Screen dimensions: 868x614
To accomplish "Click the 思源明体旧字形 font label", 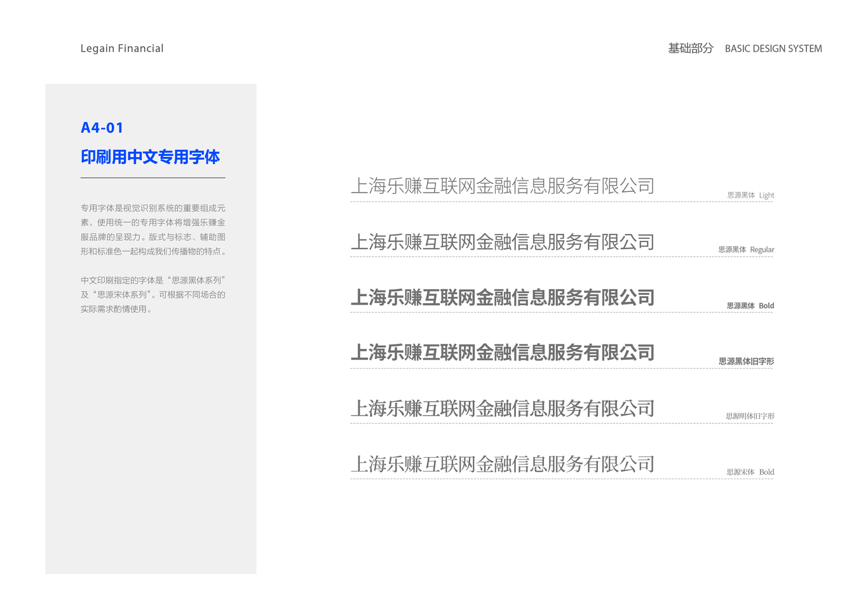I will (750, 416).
